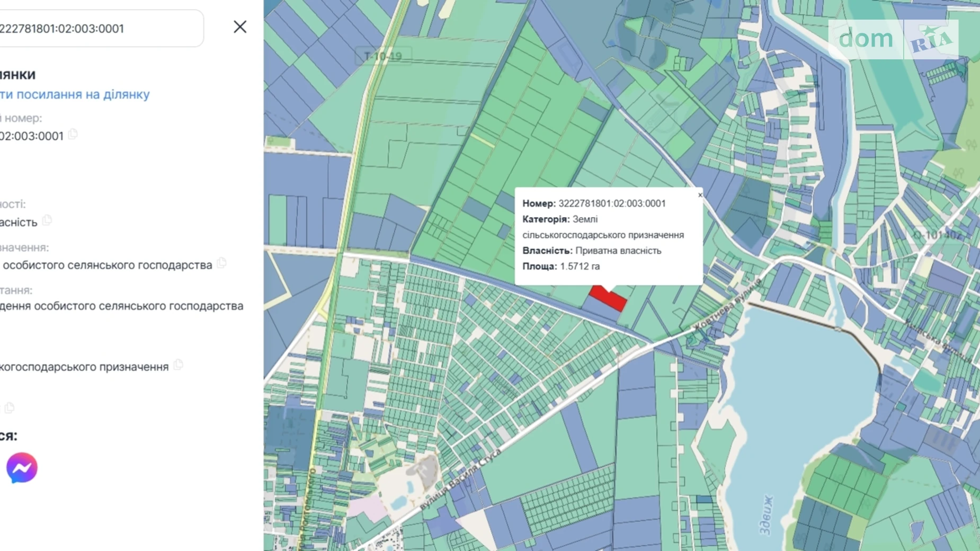Click the DOM RIA logo
The image size is (980, 551).
tap(893, 39)
